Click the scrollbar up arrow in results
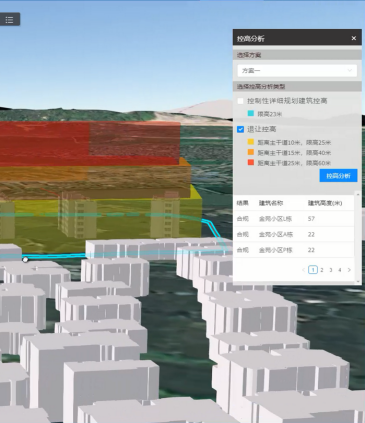The image size is (365, 423). [x=358, y=194]
